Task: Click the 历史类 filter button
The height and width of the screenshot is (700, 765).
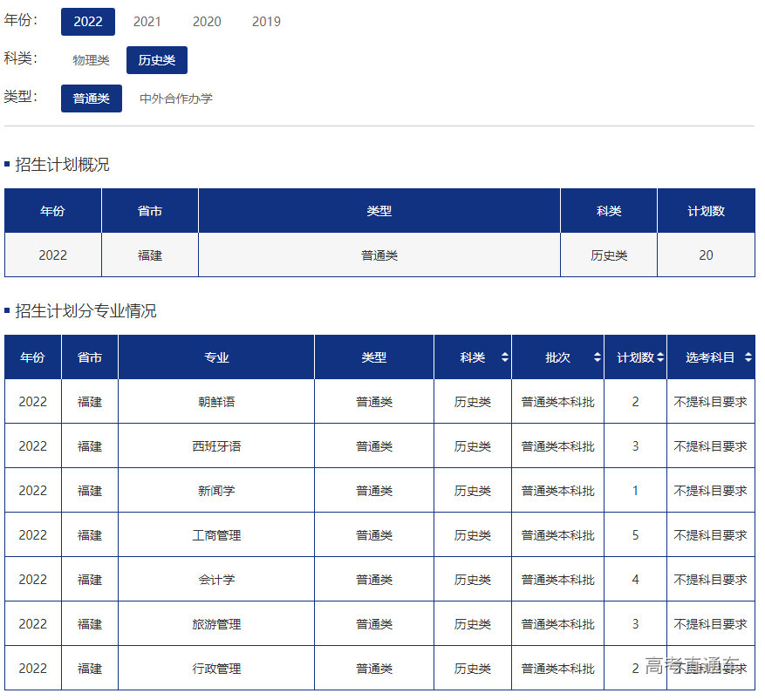Action: (x=156, y=59)
